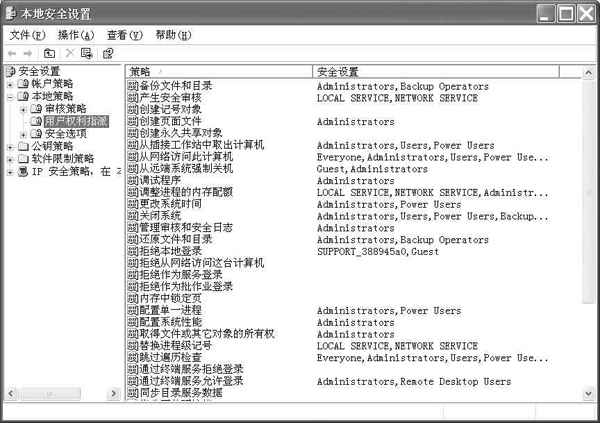
Task: Click the icon beside 创建永久共享对象
Action: (x=133, y=133)
